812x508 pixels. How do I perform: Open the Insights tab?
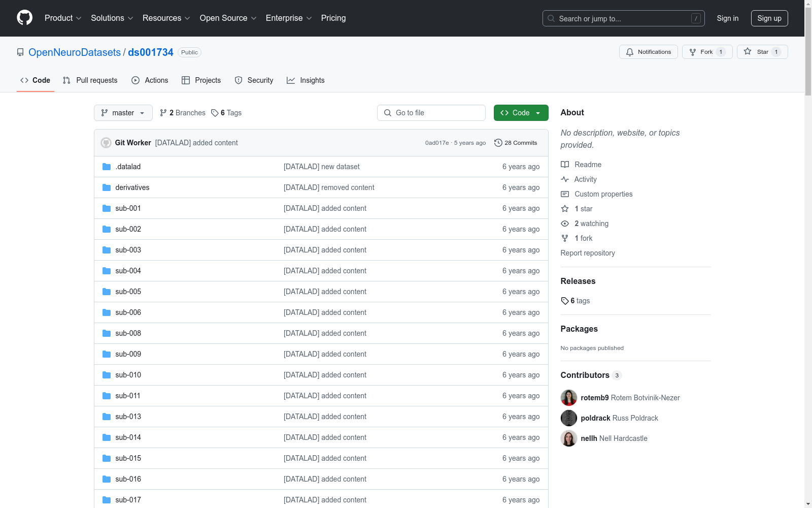click(306, 80)
